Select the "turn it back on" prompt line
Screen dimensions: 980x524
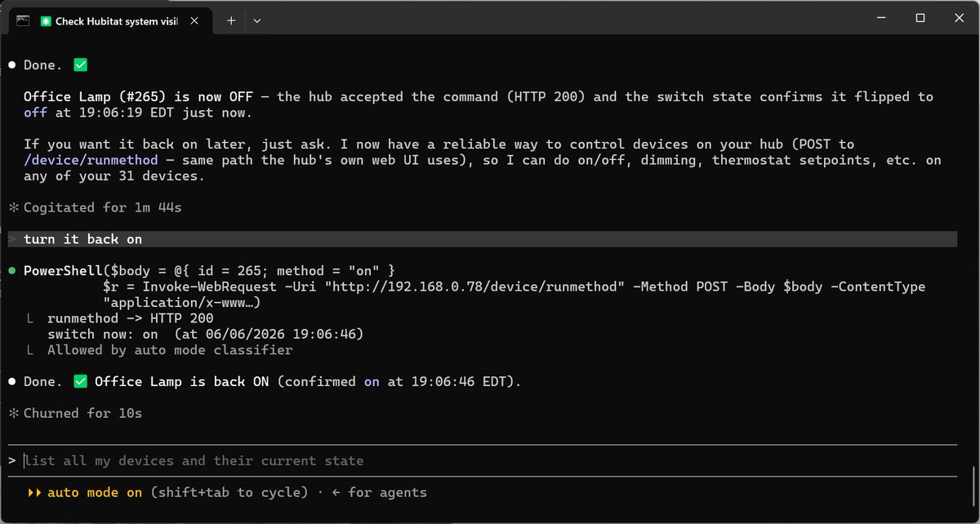[482, 239]
